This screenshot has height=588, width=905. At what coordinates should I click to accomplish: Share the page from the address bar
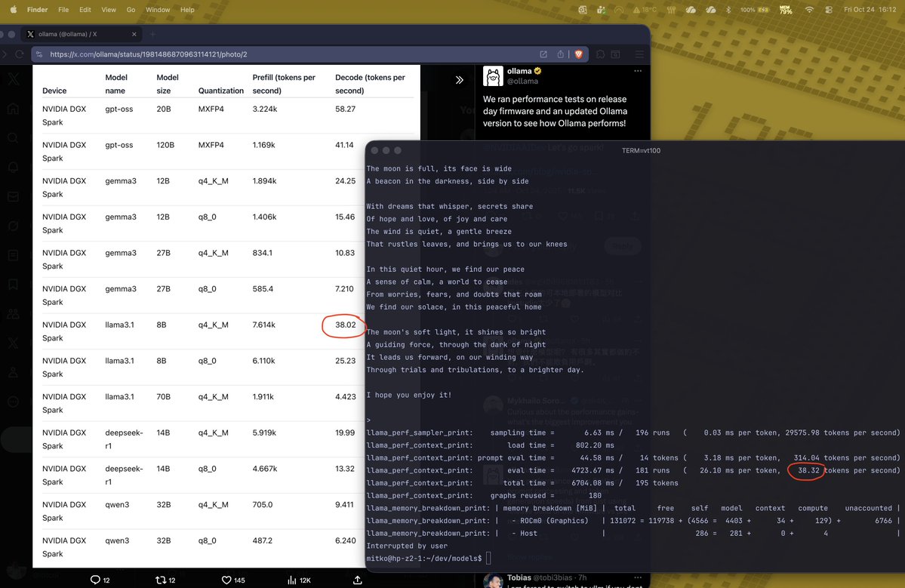click(560, 54)
